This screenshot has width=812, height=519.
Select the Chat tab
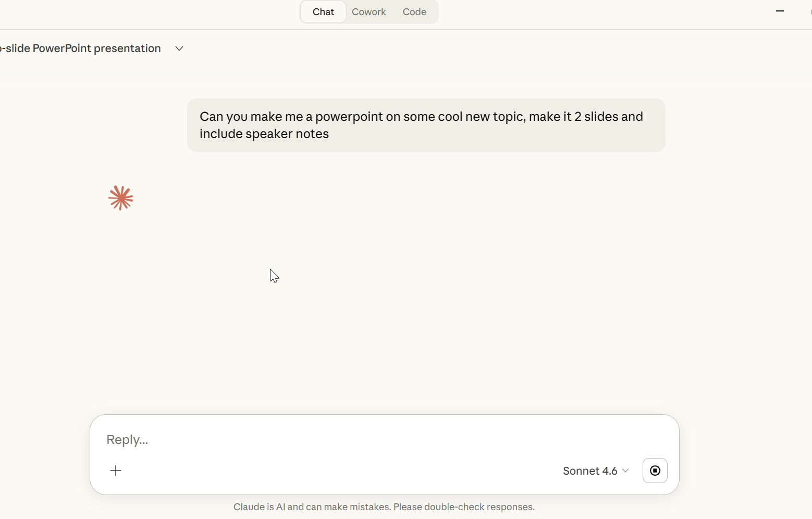(x=323, y=12)
